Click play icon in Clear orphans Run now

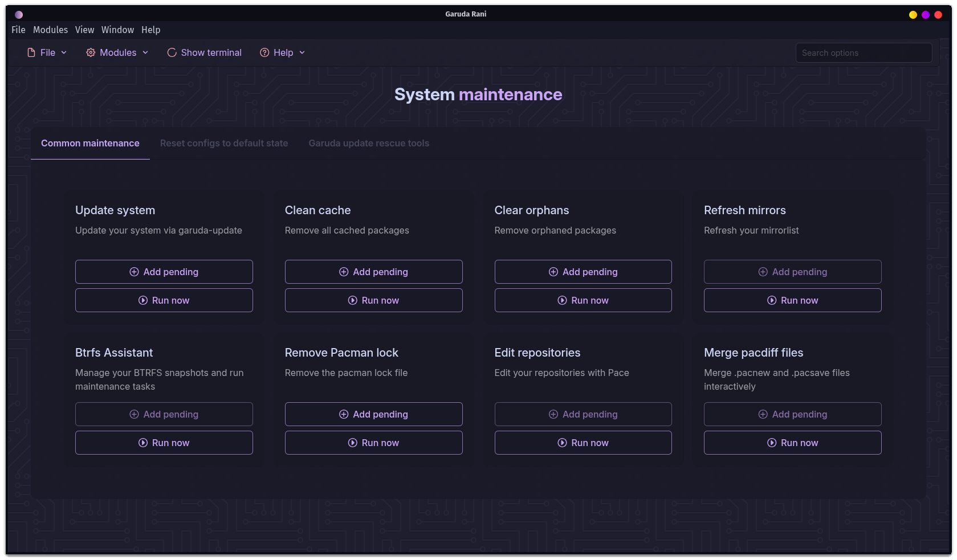click(562, 300)
